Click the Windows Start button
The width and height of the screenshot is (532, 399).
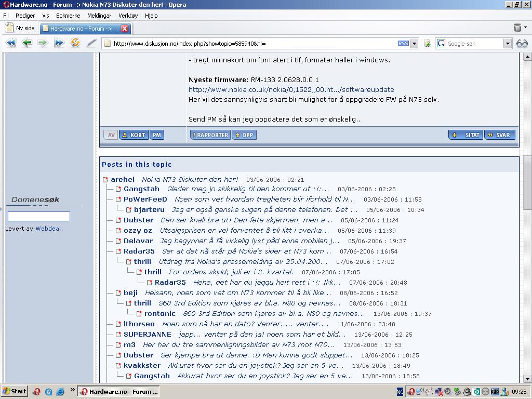14,392
